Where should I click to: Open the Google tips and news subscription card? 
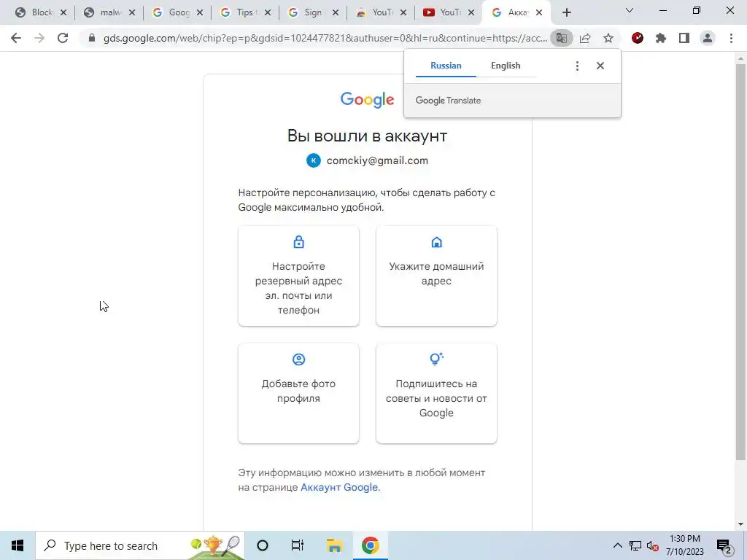click(x=436, y=393)
